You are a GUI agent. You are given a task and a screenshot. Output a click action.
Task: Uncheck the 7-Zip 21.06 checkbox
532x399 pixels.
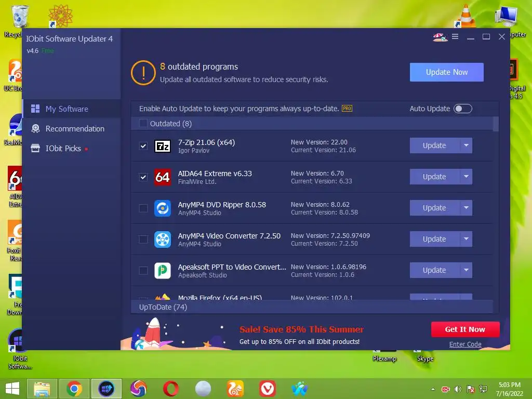143,146
